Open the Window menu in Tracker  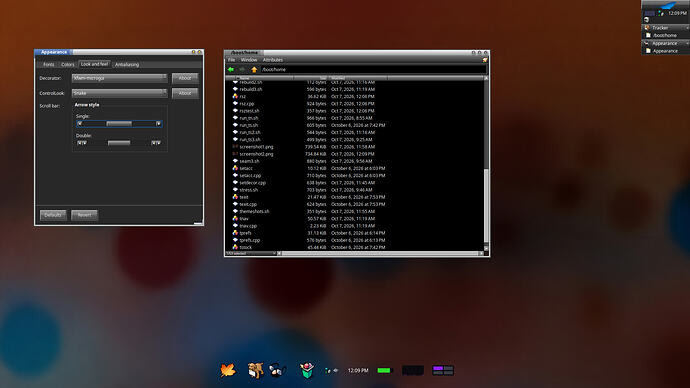(x=249, y=60)
